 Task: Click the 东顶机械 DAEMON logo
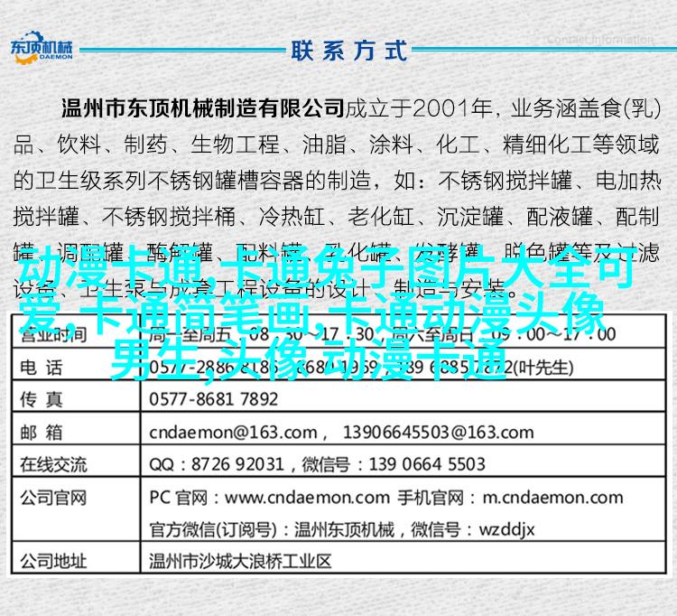click(42, 47)
